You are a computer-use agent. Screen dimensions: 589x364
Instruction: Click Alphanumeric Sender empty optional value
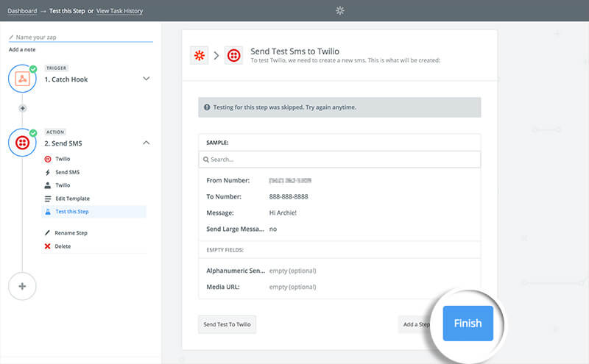(292, 271)
